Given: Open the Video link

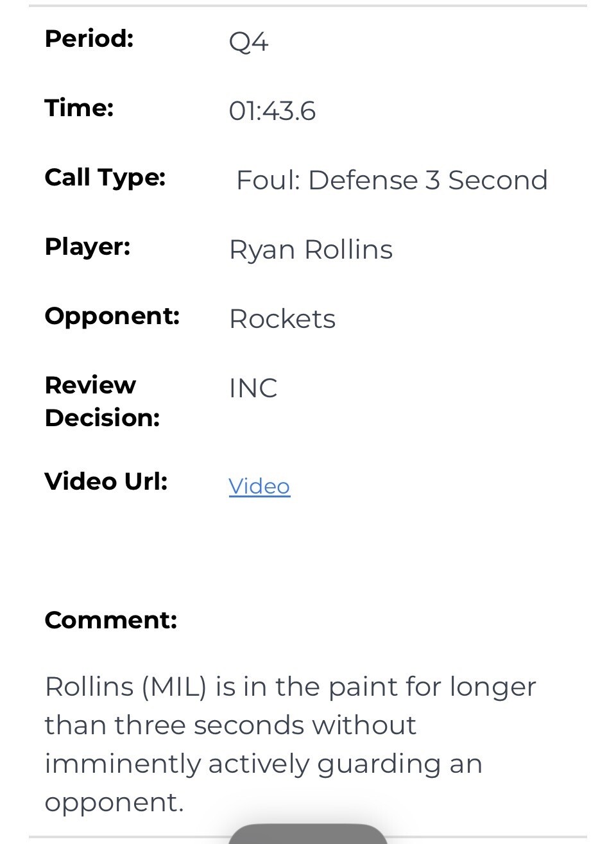Looking at the screenshot, I should (259, 487).
